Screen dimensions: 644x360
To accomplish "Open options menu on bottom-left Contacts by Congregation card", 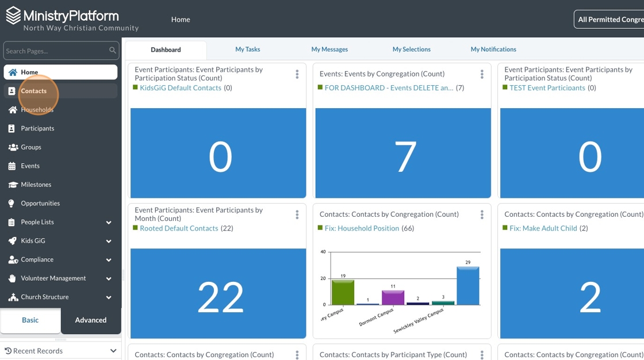I will 297,355.
